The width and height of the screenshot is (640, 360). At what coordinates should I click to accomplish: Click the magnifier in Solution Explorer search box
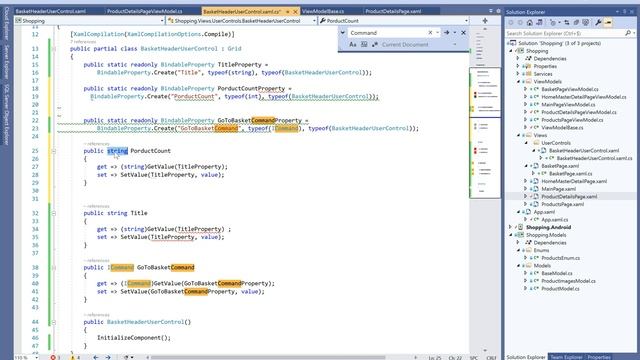[x=628, y=33]
